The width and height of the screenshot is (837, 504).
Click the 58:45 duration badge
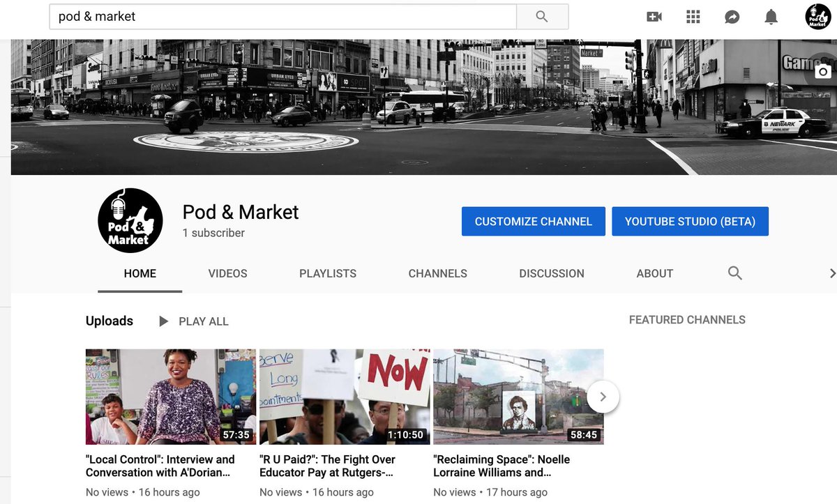click(584, 434)
